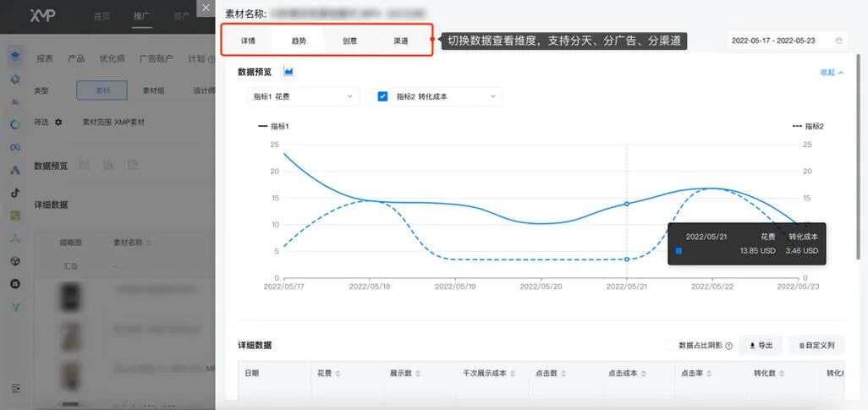868x410 pixels.
Task: Open the TikTok channel icon in sidebar
Action: coord(15,193)
